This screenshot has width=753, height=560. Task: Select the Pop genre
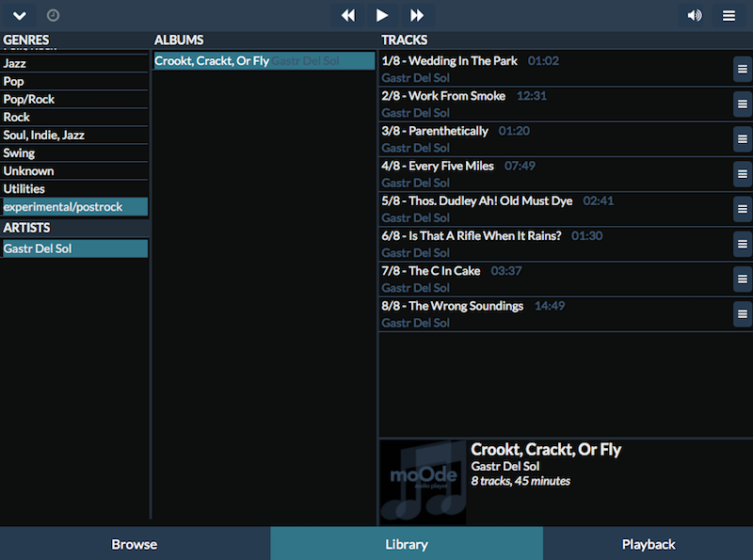coord(74,81)
